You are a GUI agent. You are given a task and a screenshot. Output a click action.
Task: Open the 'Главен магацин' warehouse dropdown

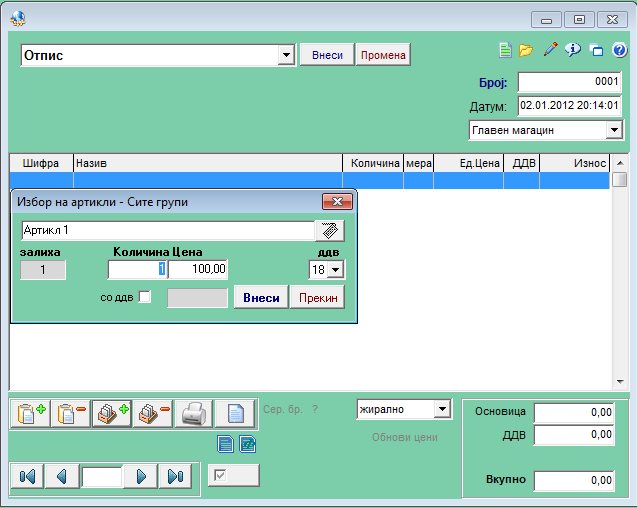click(x=613, y=131)
